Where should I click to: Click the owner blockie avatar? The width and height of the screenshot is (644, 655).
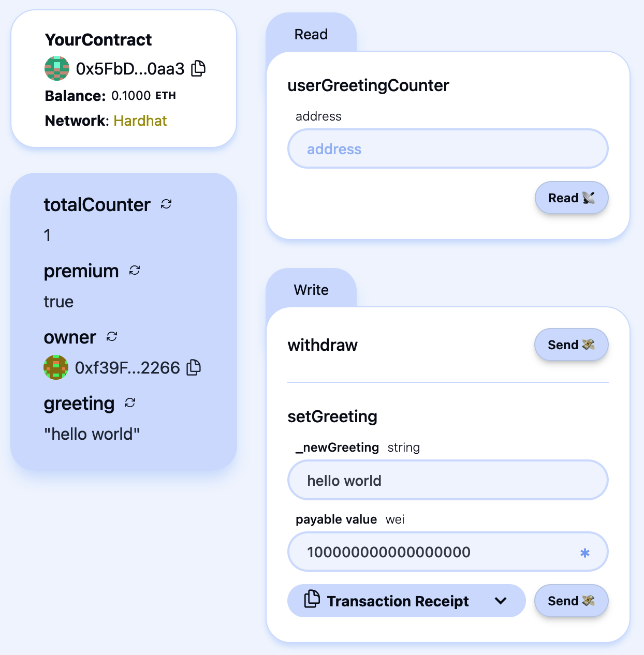coord(56,367)
